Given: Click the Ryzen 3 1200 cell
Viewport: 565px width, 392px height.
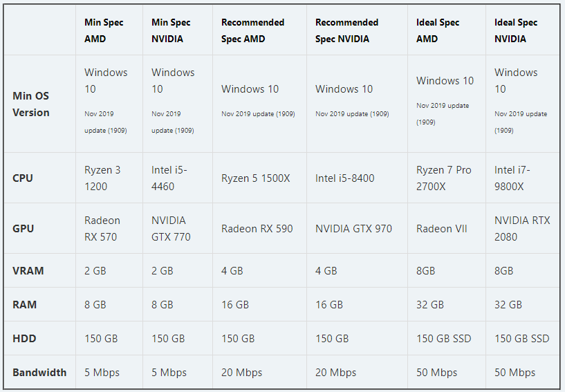Looking at the screenshot, I should pos(102,178).
